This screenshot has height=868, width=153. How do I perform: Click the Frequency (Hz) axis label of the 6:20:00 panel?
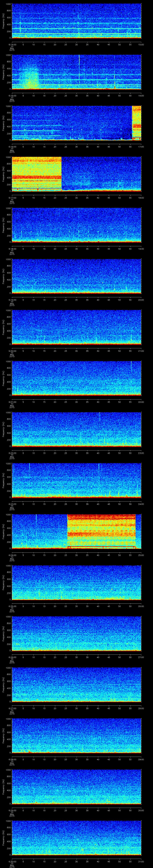coord(3,327)
